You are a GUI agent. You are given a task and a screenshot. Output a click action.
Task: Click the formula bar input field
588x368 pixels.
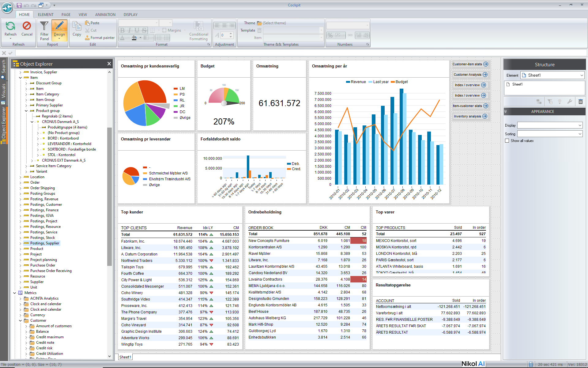coord(301,53)
